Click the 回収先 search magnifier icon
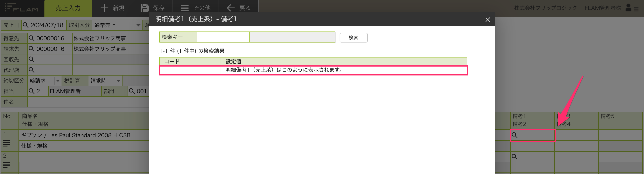 (x=31, y=59)
